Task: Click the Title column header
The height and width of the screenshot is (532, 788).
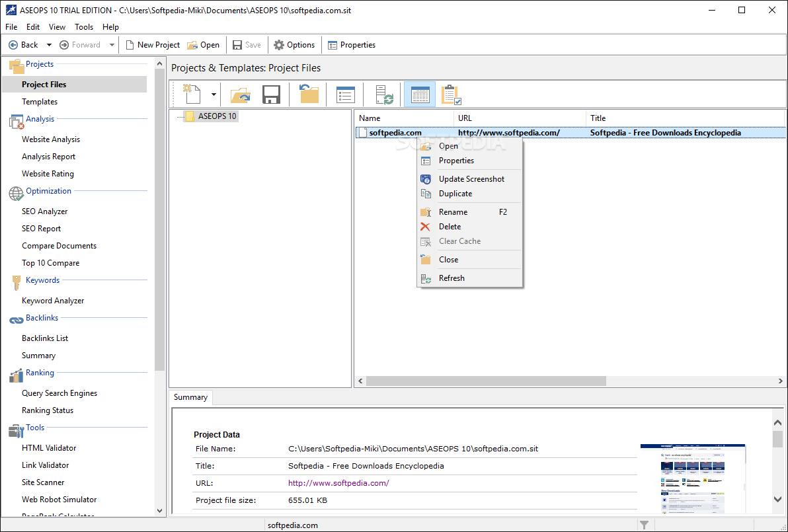Action: [685, 118]
